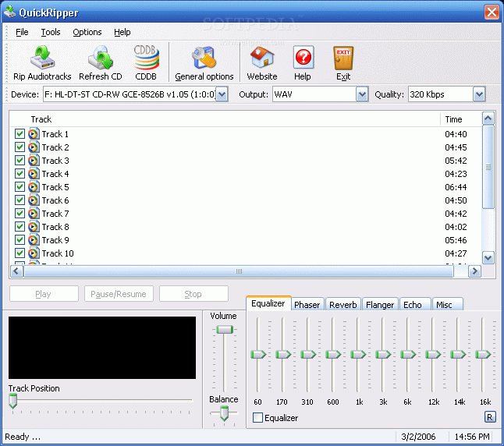Image resolution: width=504 pixels, height=446 pixels.
Task: Open General options toolbar icon
Action: point(204,57)
